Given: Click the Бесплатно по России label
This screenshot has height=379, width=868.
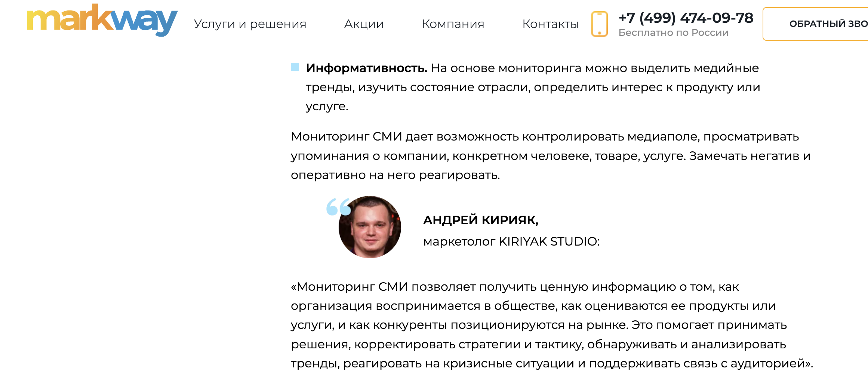Looking at the screenshot, I should (x=673, y=33).
